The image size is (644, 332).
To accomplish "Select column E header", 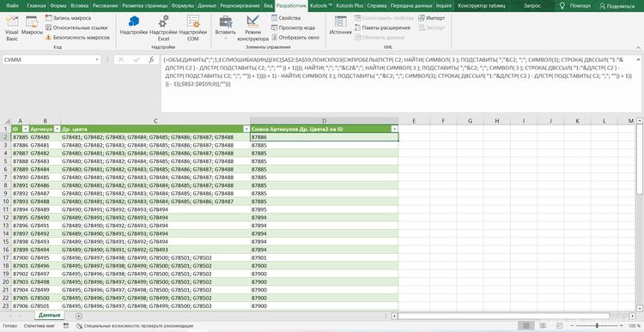I will tap(414, 121).
